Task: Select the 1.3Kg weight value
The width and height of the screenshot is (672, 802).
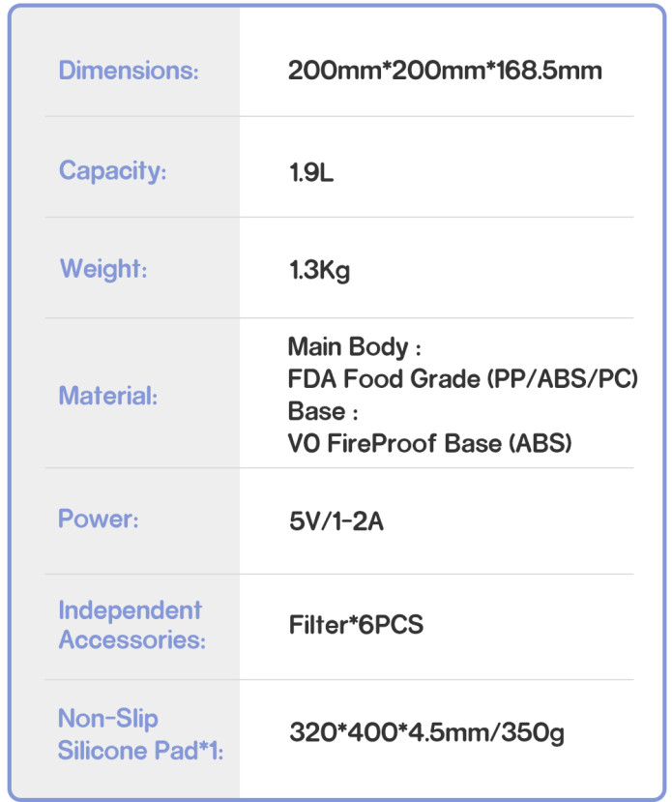Action: [x=319, y=270]
